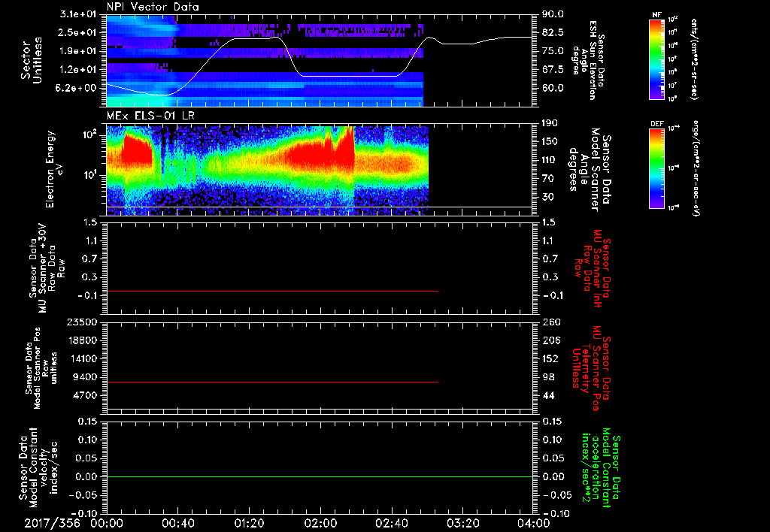Screen dimensions: 770x532
Task: Click the '260' telemetry tick value
Action: point(550,322)
